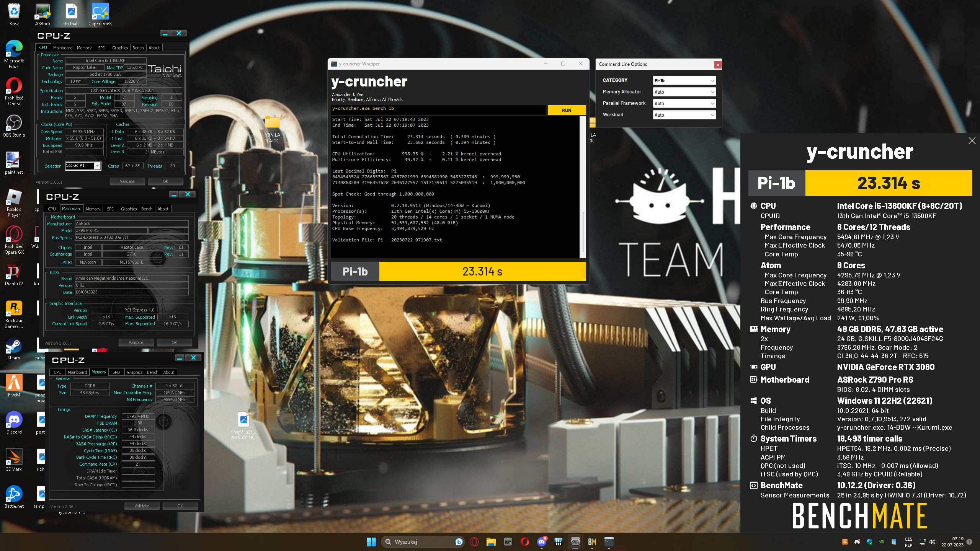Open File Explorer from the taskbar
Viewport: 980px width, 551px height.
[x=491, y=542]
